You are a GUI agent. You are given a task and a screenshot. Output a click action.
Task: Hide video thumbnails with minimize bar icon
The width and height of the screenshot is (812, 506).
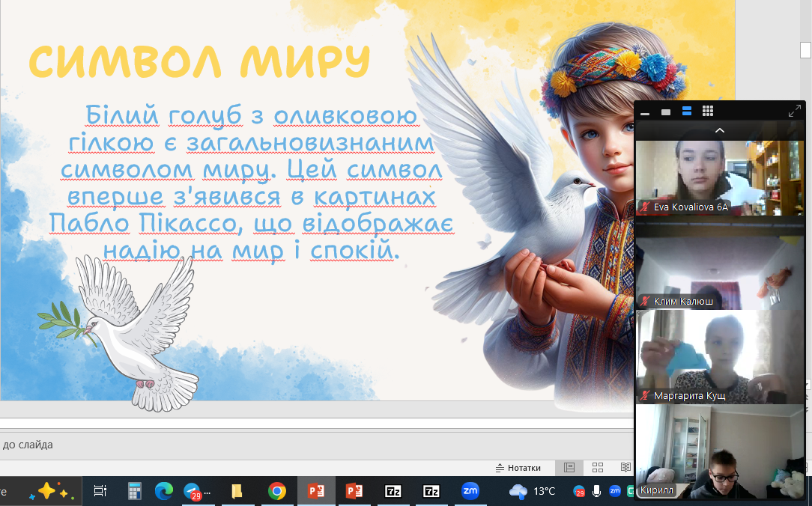[645, 113]
